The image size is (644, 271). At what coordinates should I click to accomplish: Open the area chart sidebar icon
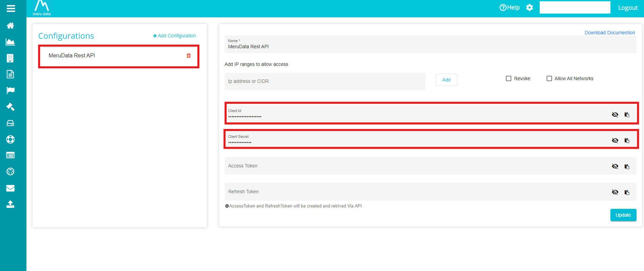pos(11,42)
